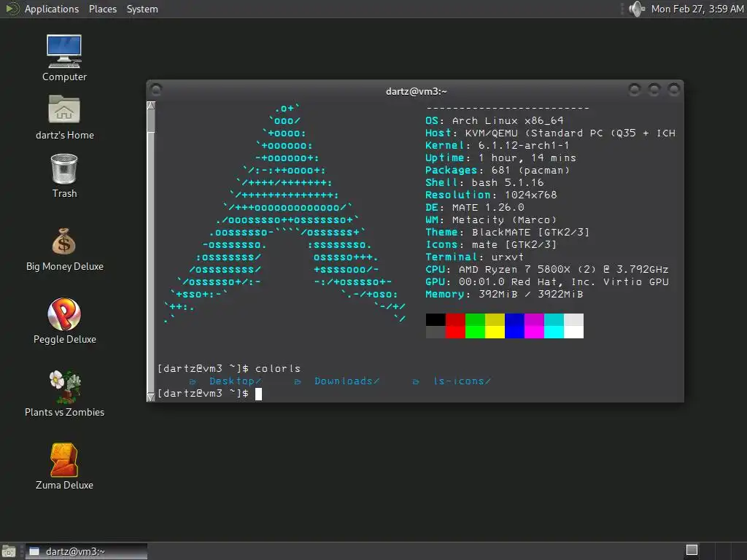Click the 'Theme: BlackMATE' line

(508, 233)
